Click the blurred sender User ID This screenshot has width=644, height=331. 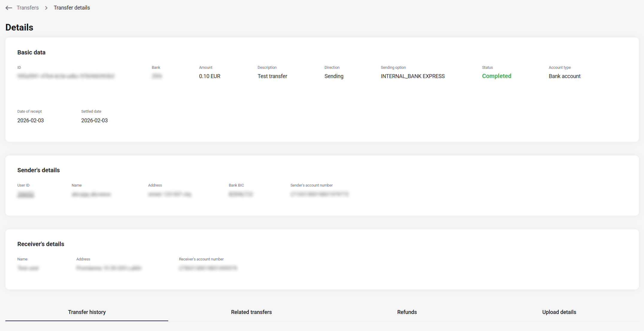pyautogui.click(x=26, y=195)
